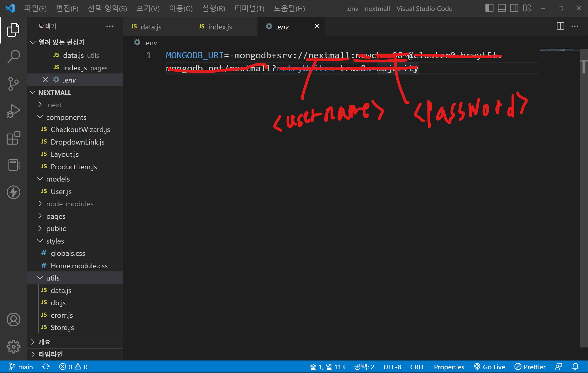Open the Extensions view icon
The height and width of the screenshot is (373, 588).
[13, 138]
